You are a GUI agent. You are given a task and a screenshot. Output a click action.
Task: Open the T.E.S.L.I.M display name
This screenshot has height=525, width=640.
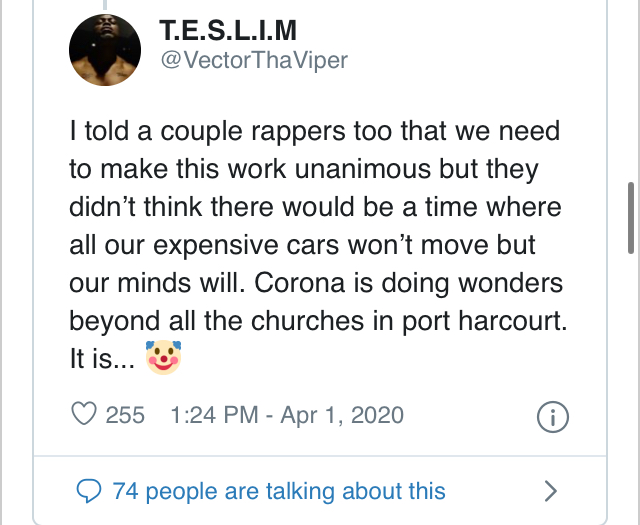tap(229, 29)
